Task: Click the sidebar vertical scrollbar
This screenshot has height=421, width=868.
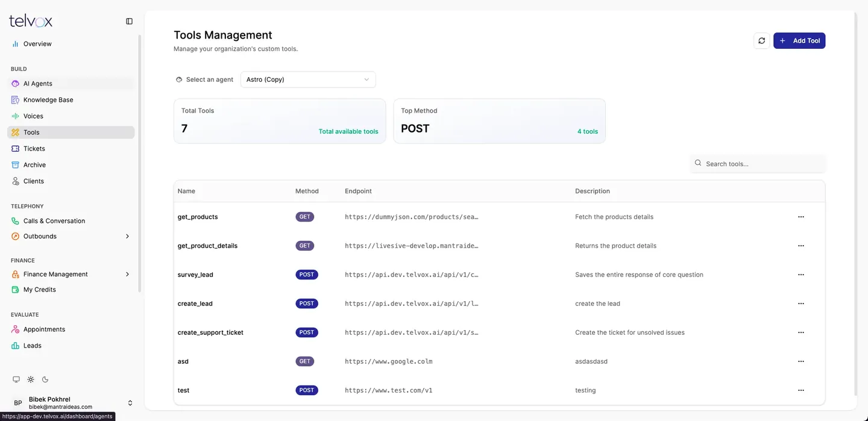Action: [140, 163]
